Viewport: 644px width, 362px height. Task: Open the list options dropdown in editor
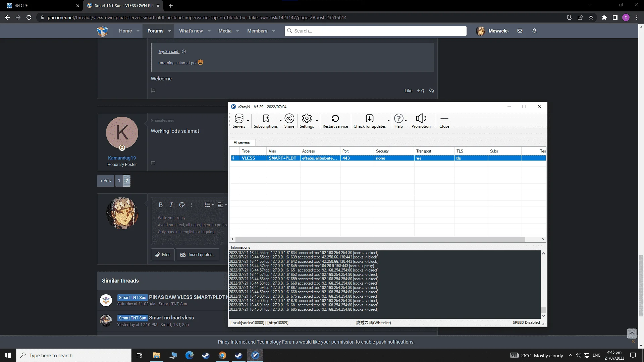(x=209, y=205)
